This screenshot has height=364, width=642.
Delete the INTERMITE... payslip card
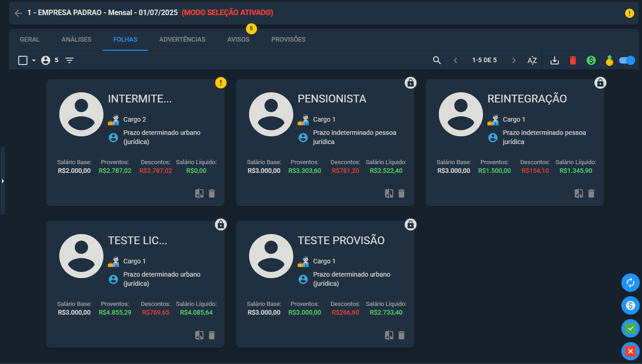click(212, 193)
